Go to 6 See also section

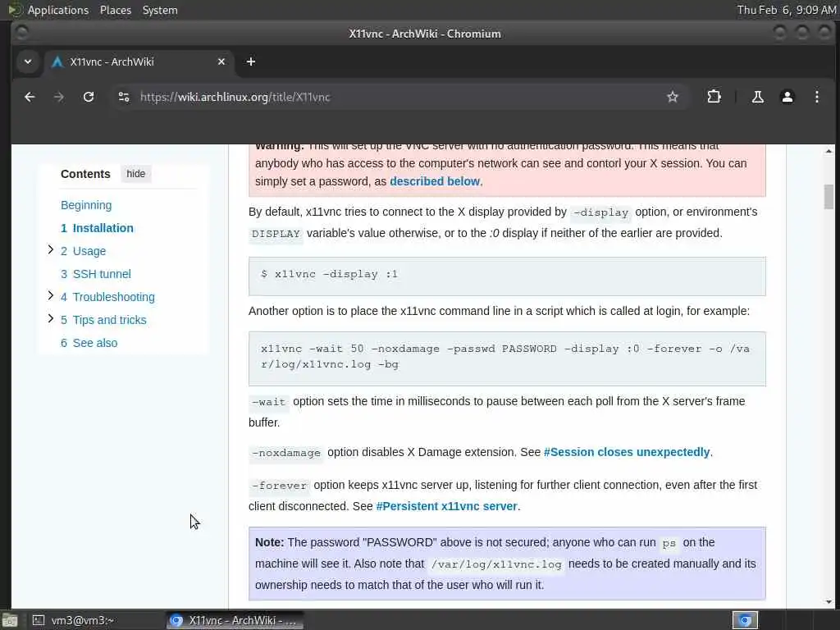coord(89,343)
